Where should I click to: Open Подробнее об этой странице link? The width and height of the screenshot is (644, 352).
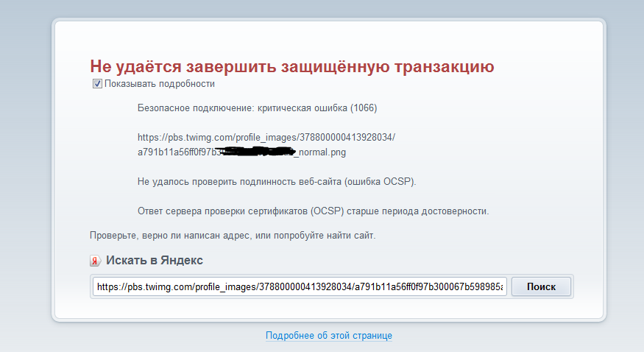click(328, 336)
